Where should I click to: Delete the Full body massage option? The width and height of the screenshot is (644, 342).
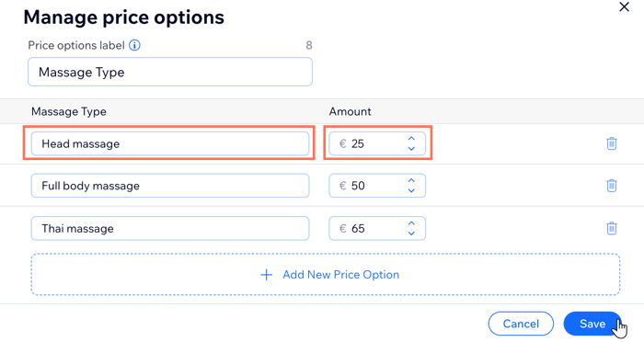coord(612,185)
